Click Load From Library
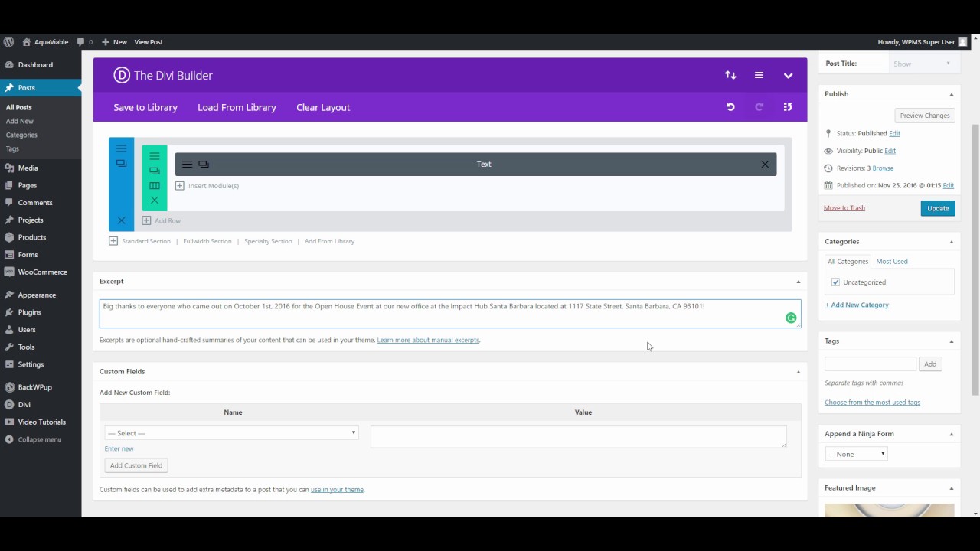This screenshot has width=980, height=551. [237, 107]
